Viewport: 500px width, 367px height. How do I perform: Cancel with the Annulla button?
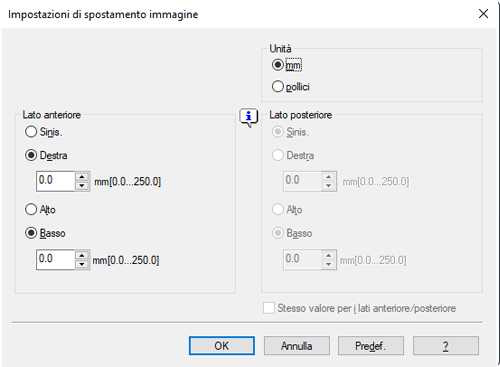[x=297, y=346]
